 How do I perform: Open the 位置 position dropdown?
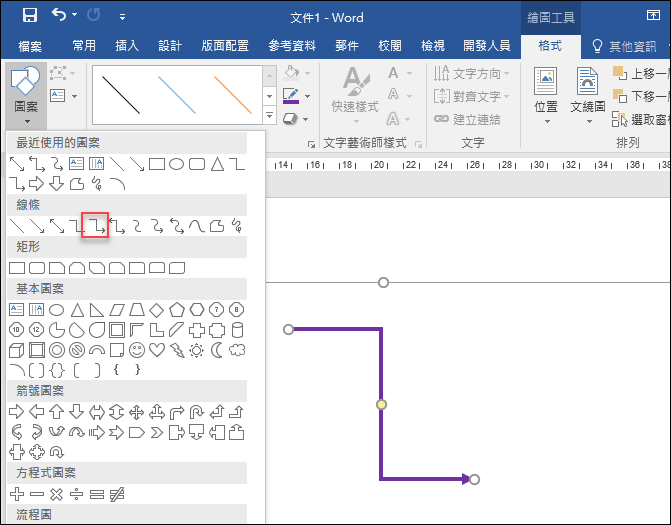tap(546, 92)
